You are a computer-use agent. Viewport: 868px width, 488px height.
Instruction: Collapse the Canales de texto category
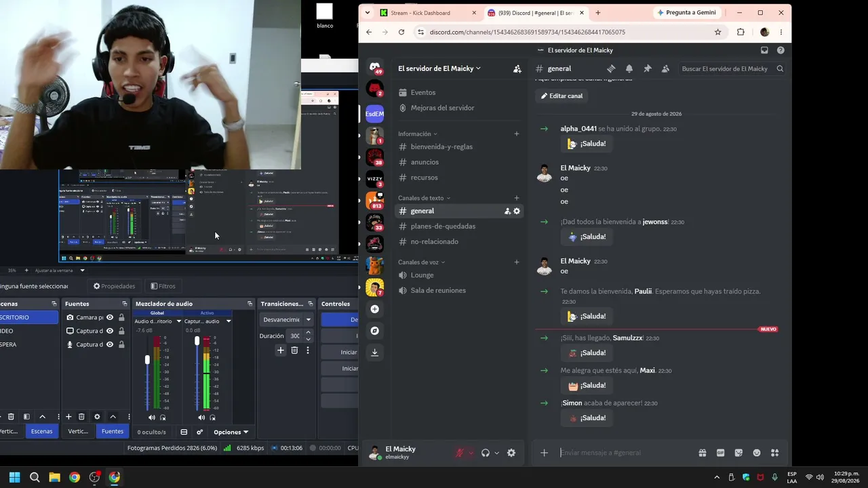click(x=425, y=198)
